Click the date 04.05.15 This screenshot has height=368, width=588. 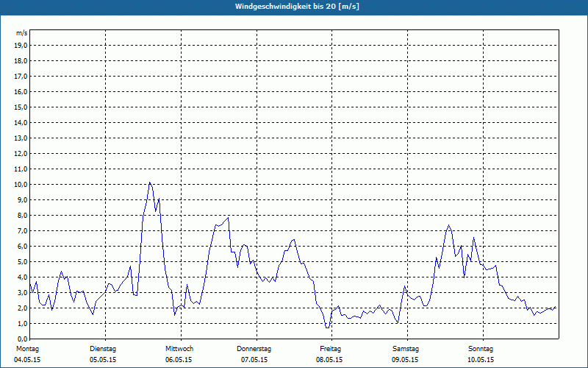(27, 360)
